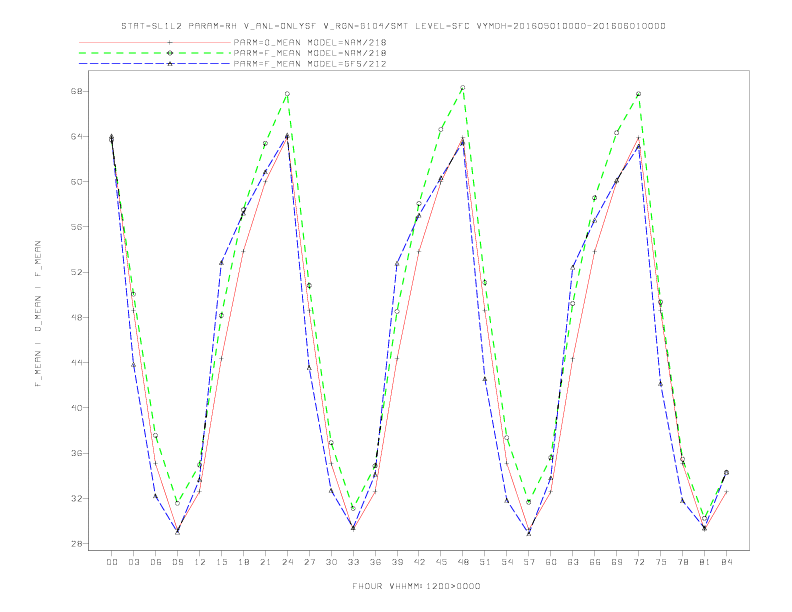
Task: Click x-axis forecast hour label 42
Action: pos(419,562)
